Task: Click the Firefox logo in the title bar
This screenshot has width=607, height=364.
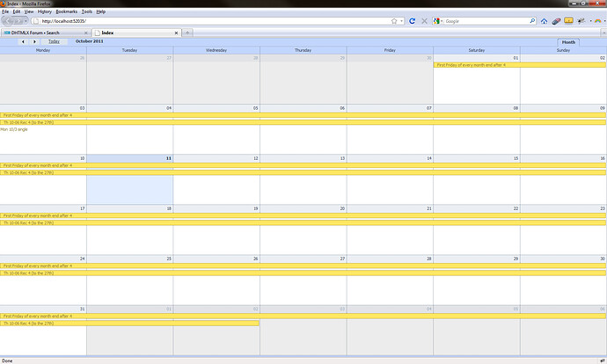Action: tap(3, 4)
